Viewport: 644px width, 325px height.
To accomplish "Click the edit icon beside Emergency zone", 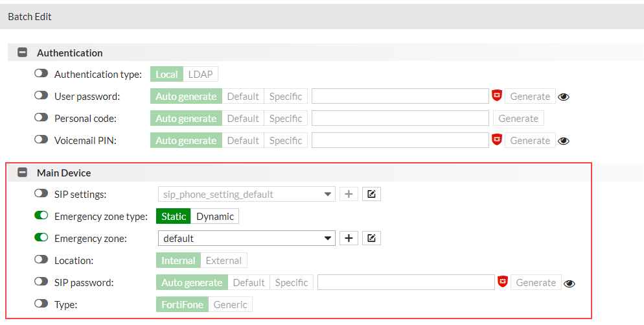I will pyautogui.click(x=371, y=238).
